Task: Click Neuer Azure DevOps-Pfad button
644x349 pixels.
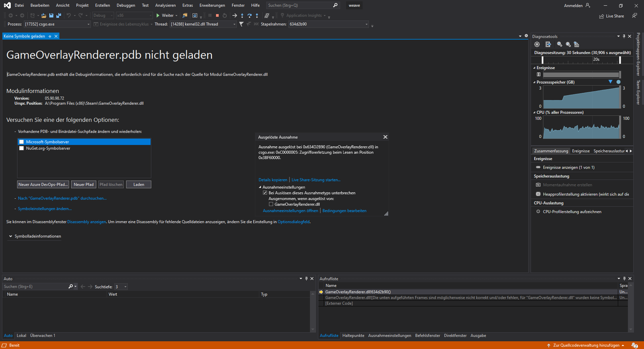Action: coord(43,185)
